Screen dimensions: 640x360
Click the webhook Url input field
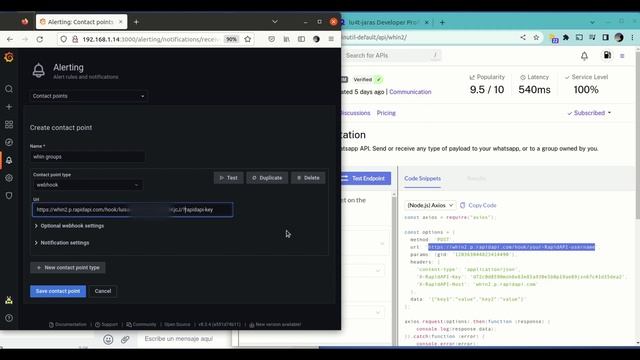coord(133,210)
